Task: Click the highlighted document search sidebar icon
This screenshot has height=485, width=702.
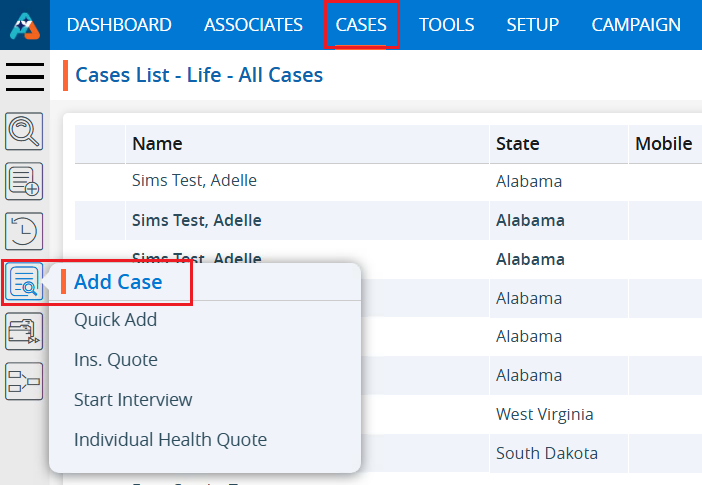Action: (x=24, y=282)
